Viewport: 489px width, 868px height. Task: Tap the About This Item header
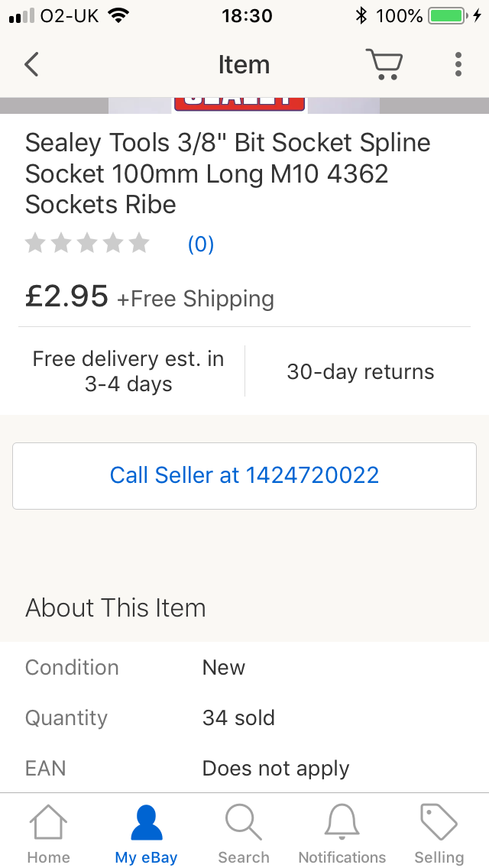(115, 607)
